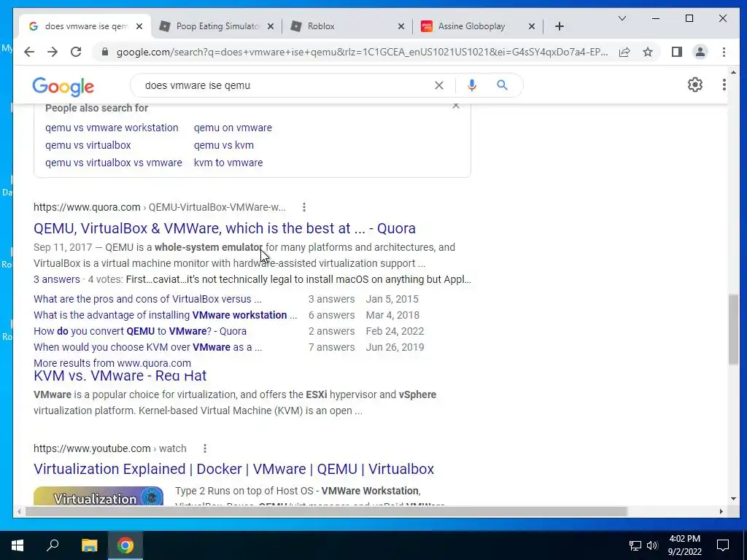
Task: Open the Quora QEMU, VirtualBox & VMWare result
Action: (225, 228)
